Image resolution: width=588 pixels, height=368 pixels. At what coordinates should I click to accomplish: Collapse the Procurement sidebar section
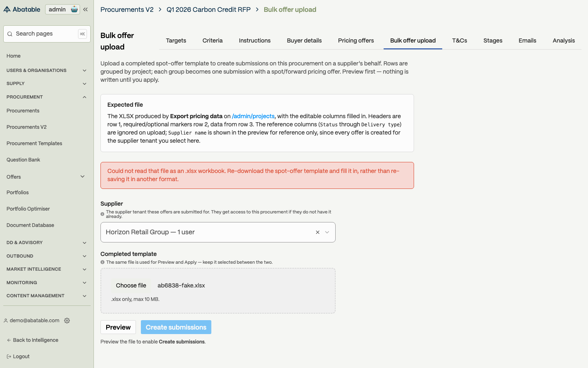coord(85,97)
